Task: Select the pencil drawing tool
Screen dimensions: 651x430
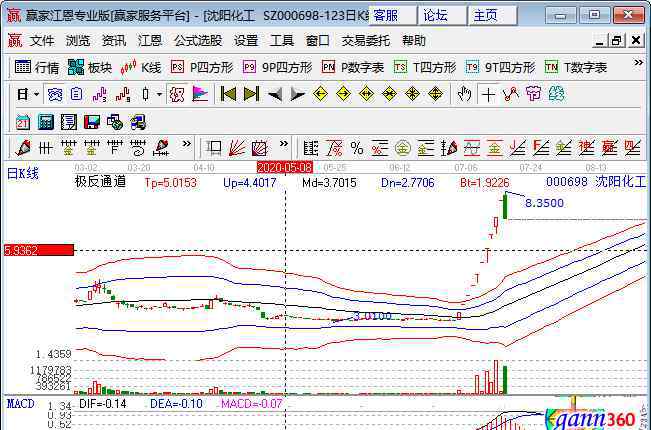Action: coord(23,148)
